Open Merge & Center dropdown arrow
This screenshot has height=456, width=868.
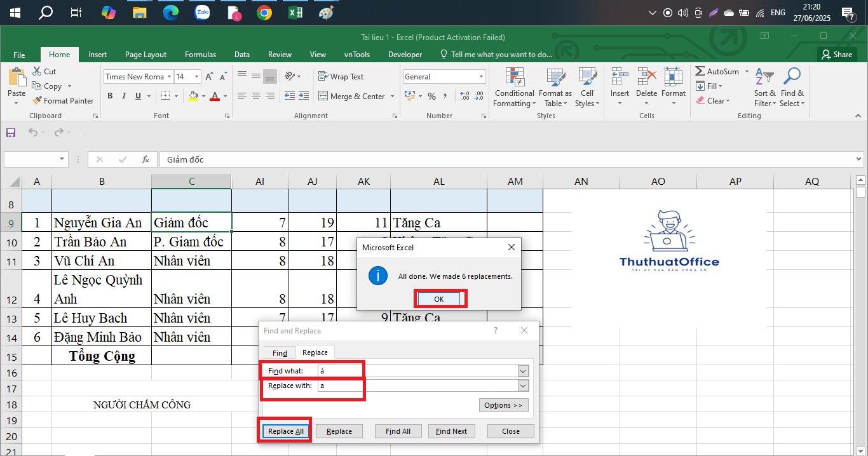point(393,96)
